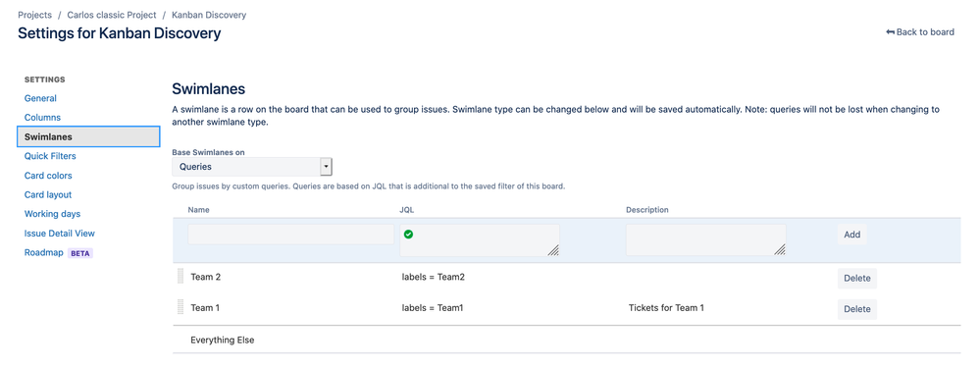Open Projects breadcrumb link
The height and width of the screenshot is (368, 980).
(35, 15)
